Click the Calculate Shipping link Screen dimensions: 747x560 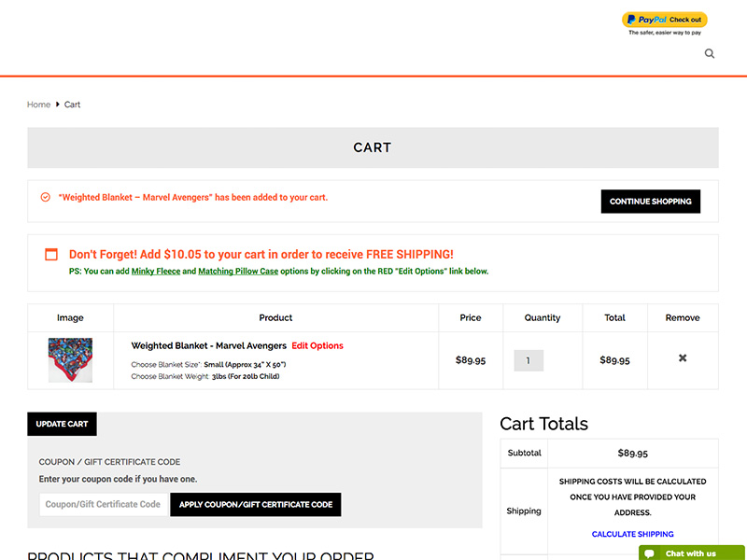coord(633,534)
